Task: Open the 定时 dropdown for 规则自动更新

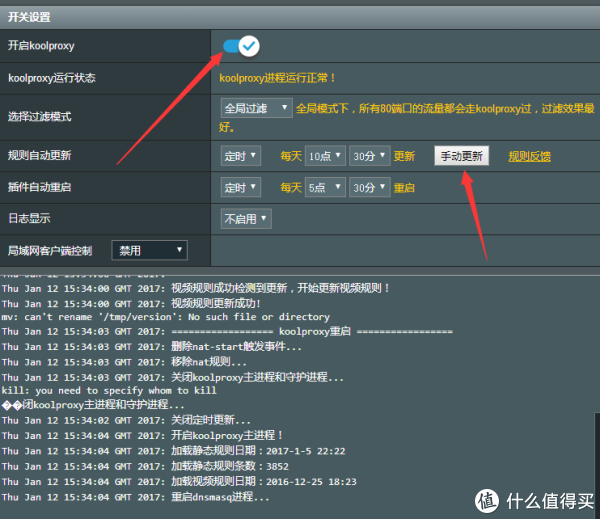Action: (x=241, y=156)
